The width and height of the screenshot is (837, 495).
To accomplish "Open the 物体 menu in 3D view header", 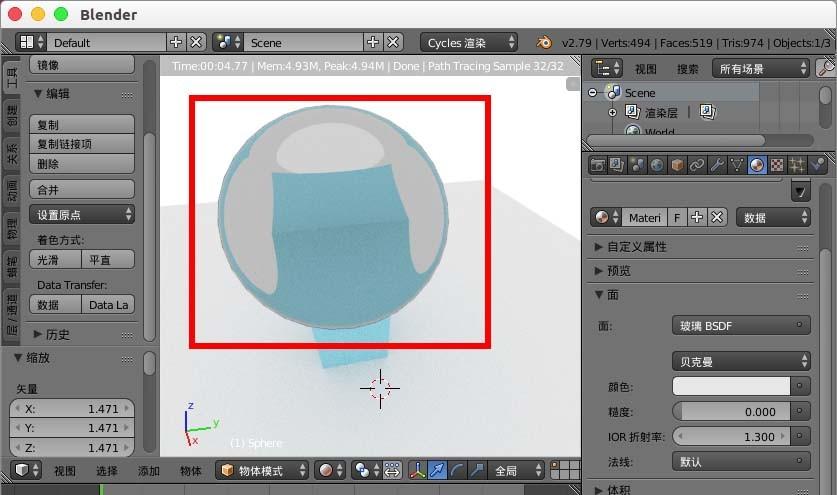I will coord(191,470).
